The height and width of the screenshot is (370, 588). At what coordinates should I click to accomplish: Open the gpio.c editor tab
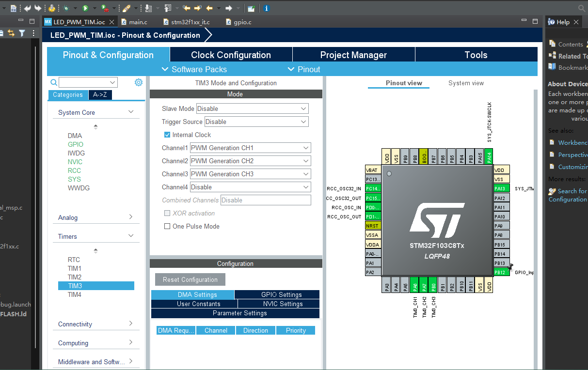[x=238, y=22]
